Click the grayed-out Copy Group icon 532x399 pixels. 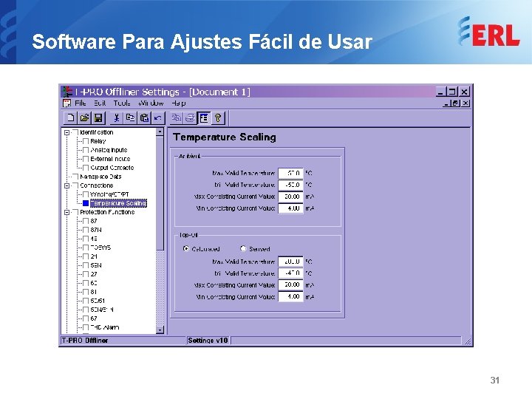tap(177, 117)
